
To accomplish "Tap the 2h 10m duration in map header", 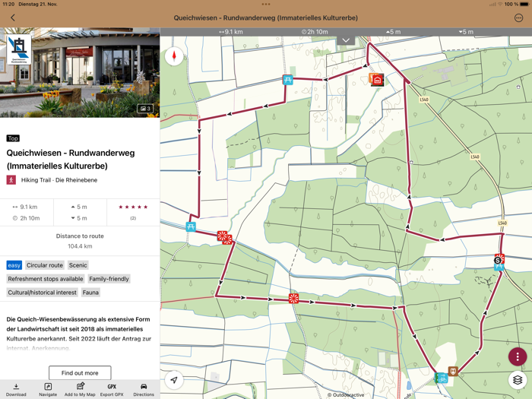I will pyautogui.click(x=315, y=32).
